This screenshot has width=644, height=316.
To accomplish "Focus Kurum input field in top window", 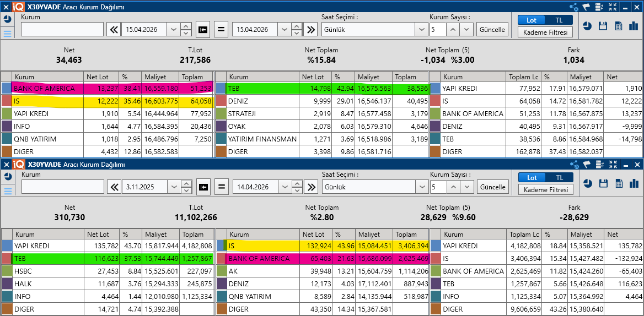I will click(x=62, y=30).
